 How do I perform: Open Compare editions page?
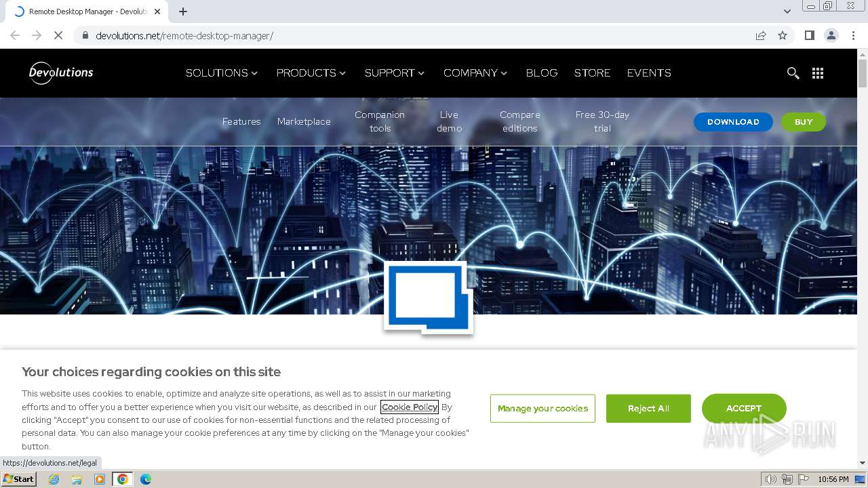(520, 121)
